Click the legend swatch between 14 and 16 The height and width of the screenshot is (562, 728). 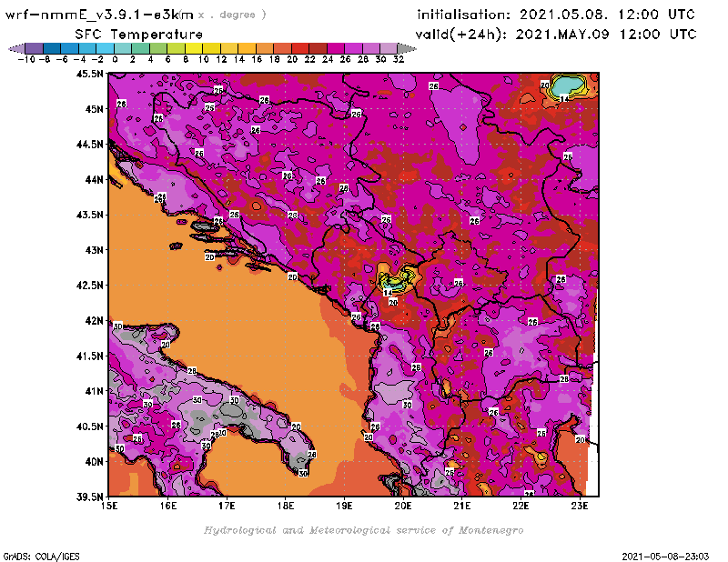pos(247,48)
